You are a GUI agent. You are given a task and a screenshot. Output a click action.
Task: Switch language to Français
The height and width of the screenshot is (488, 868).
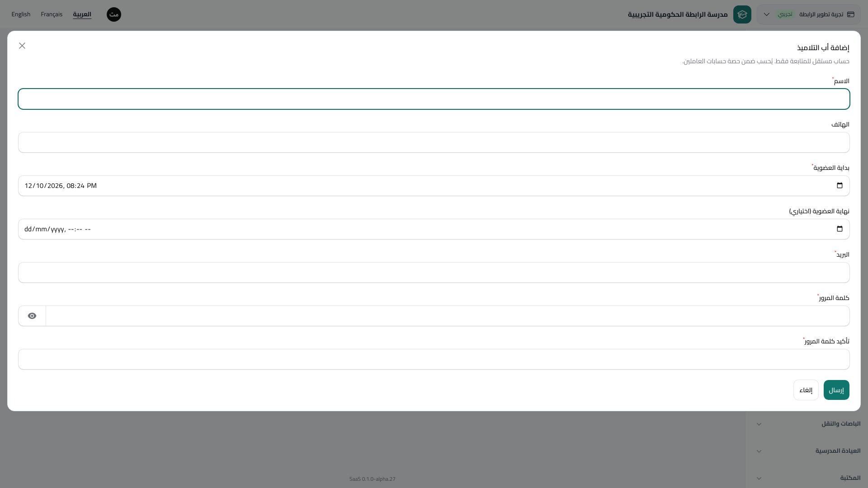point(52,14)
